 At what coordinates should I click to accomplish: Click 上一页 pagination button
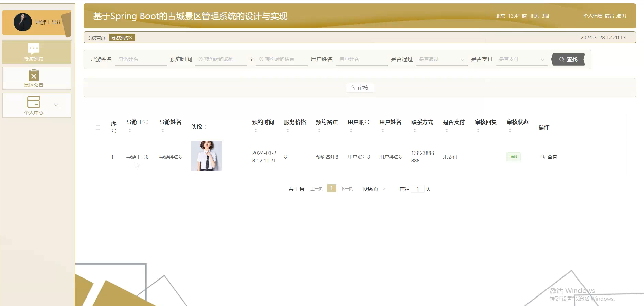[x=316, y=189]
